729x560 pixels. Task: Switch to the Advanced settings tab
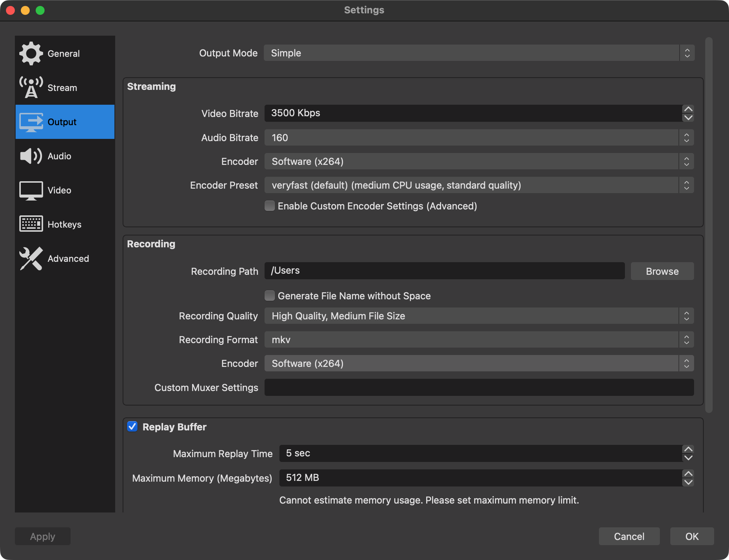pos(68,258)
